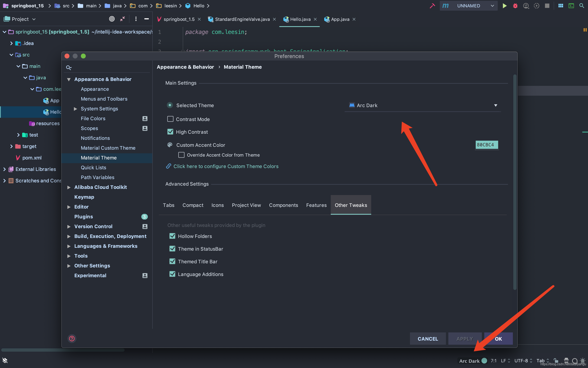Image resolution: width=588 pixels, height=368 pixels.
Task: Click the Custom Accent Color palette icon
Action: point(170,145)
